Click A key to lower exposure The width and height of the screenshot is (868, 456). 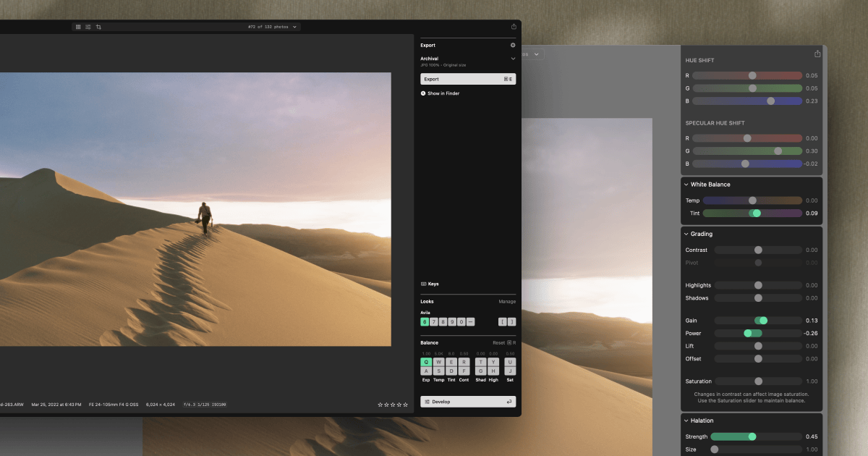426,371
